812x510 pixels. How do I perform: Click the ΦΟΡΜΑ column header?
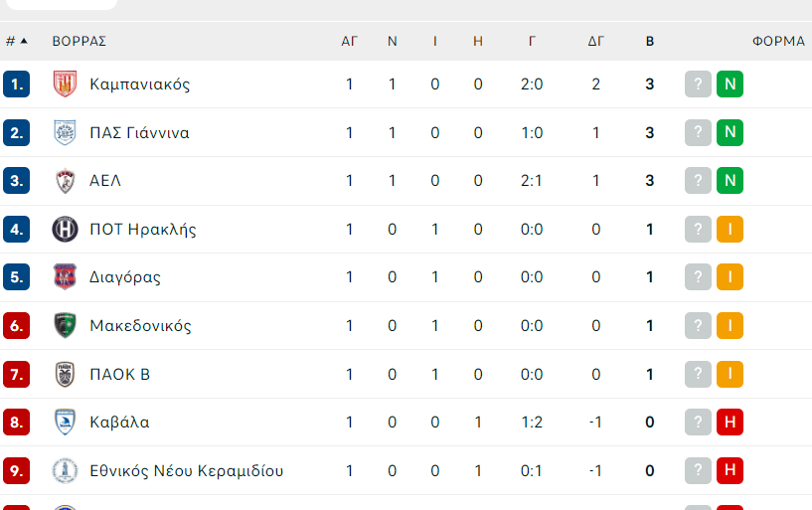click(x=778, y=42)
